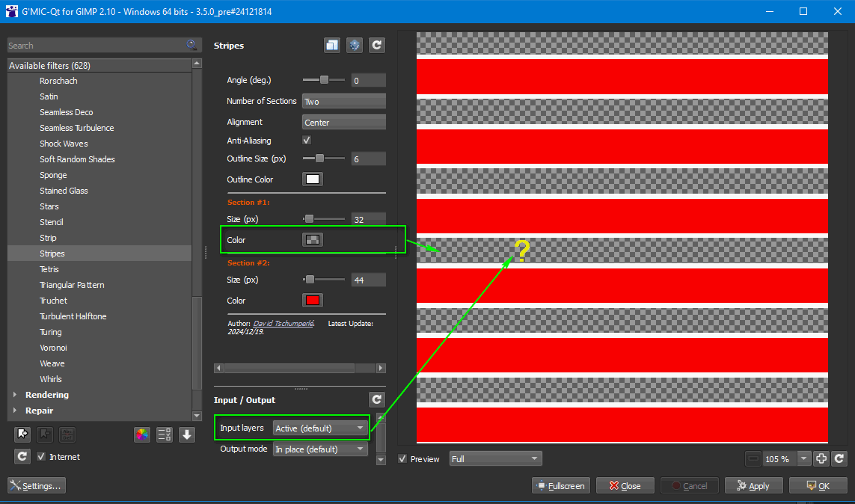Click the OK button
The height and width of the screenshot is (504, 855).
coord(818,485)
